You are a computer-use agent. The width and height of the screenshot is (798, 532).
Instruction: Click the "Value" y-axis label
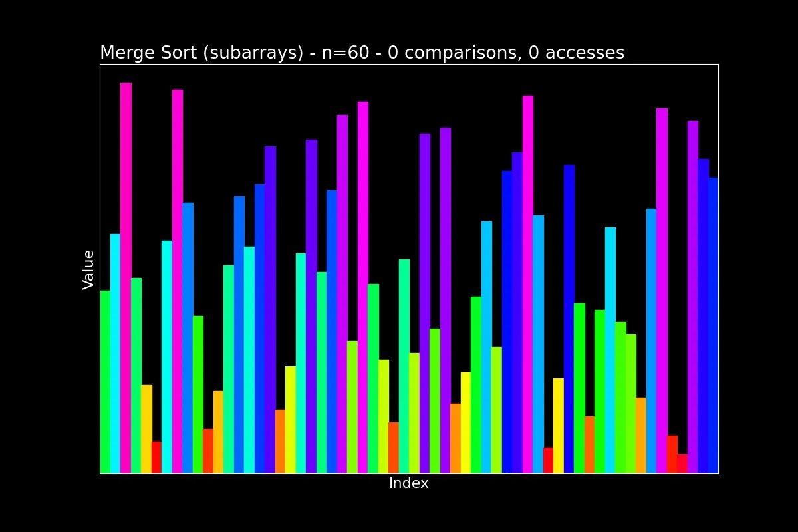[x=88, y=269]
